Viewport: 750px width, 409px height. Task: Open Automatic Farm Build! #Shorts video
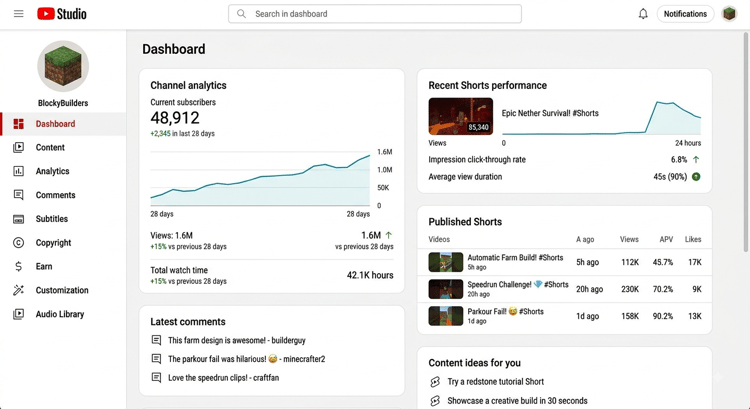(x=515, y=257)
